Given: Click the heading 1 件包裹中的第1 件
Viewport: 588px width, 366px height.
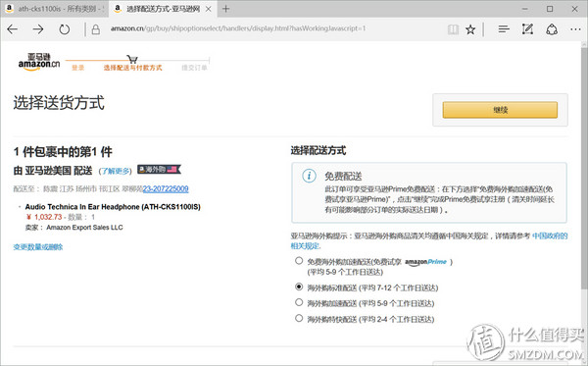Looking at the screenshot, I should (63, 152).
